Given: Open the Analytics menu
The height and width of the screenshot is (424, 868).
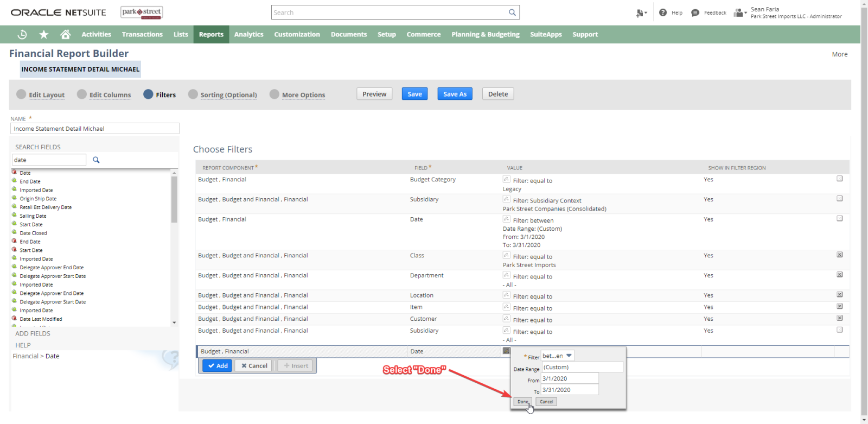Looking at the screenshot, I should coord(249,34).
